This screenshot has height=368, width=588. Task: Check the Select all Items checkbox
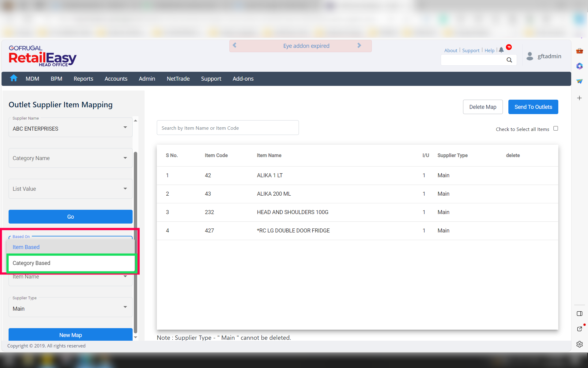[556, 128]
